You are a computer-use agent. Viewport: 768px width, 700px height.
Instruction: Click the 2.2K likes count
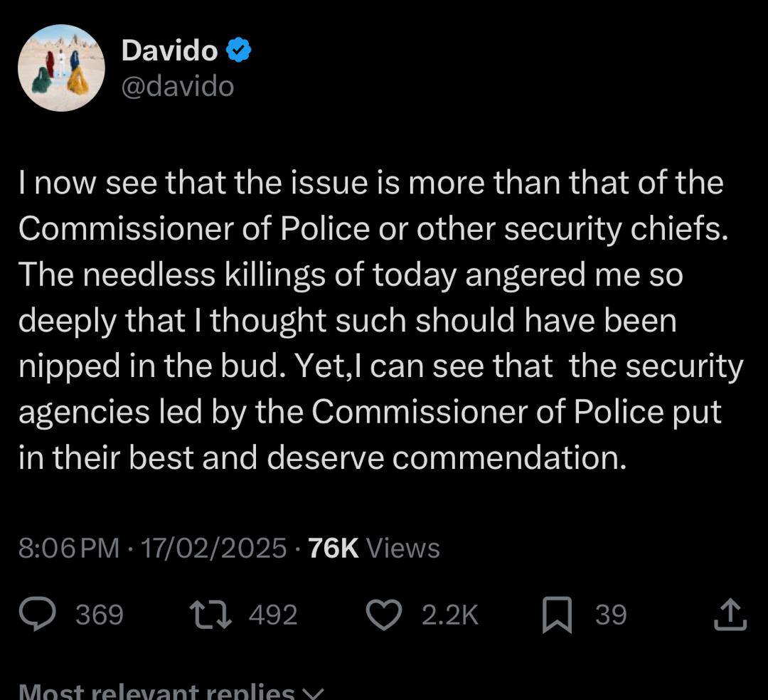[449, 615]
